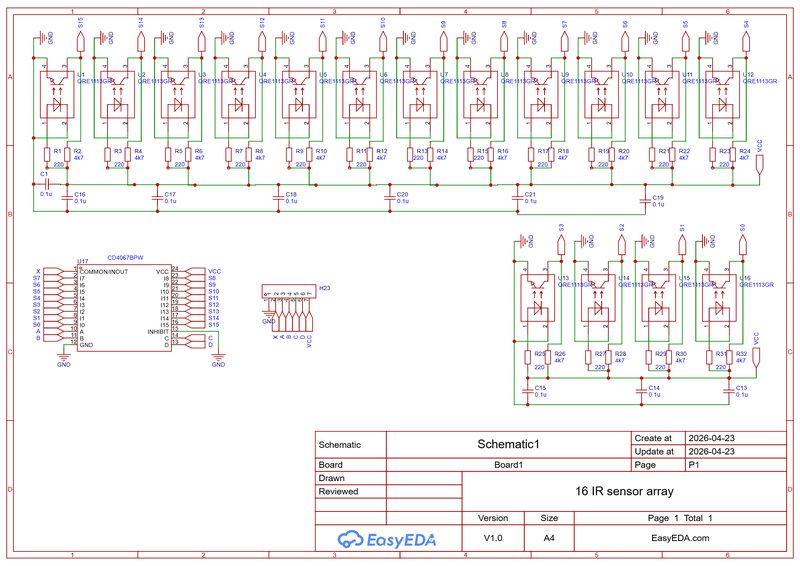The width and height of the screenshot is (800, 566).
Task: Click the S8 net label on U17
Action: [212, 278]
